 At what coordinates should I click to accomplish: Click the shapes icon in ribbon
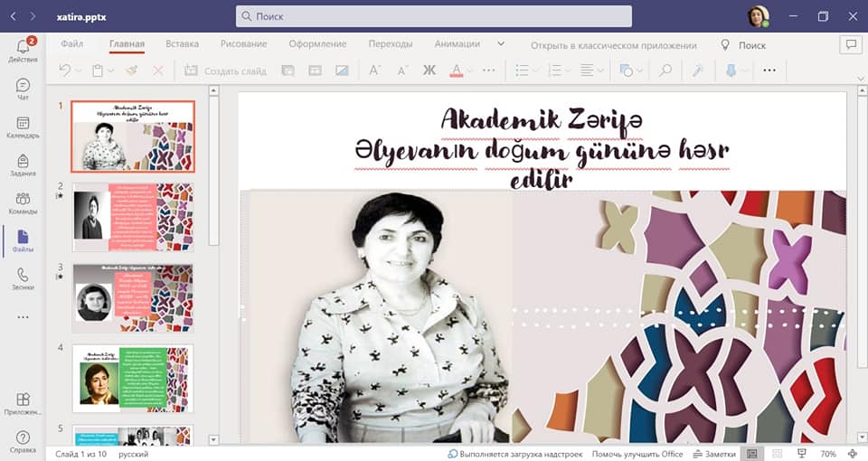(626, 71)
